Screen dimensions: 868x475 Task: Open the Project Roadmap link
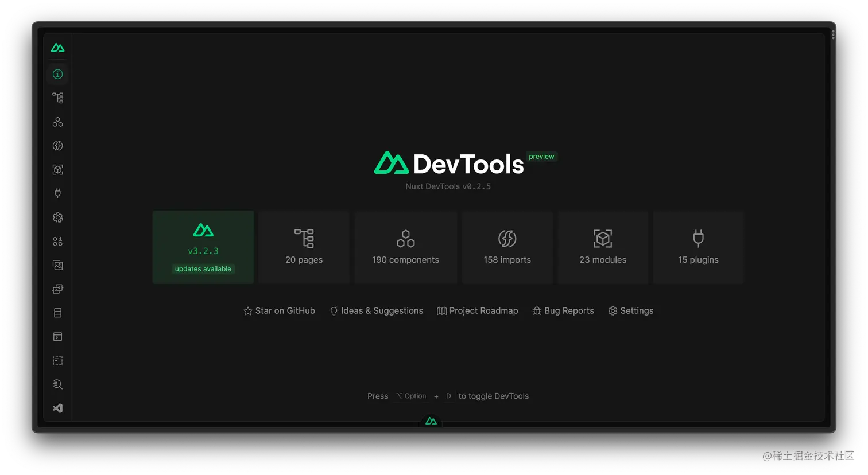click(x=477, y=311)
